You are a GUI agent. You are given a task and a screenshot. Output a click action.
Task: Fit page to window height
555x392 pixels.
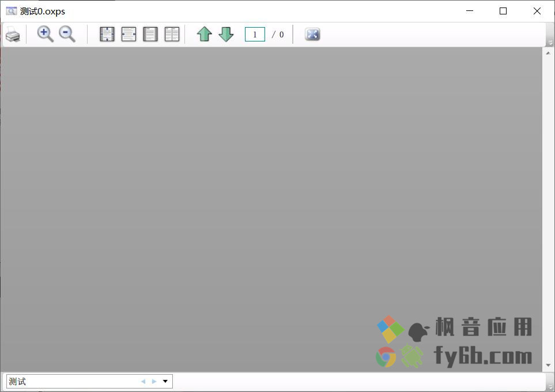point(107,35)
